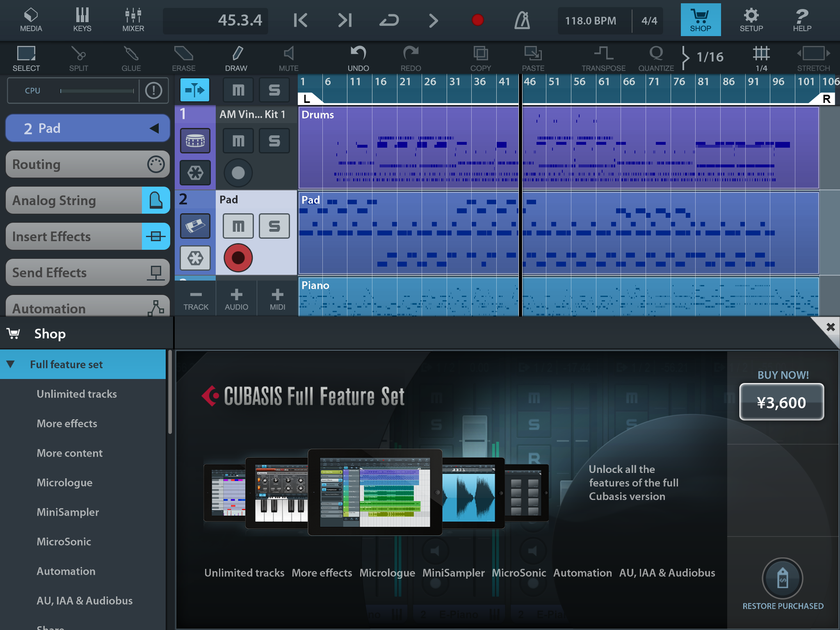Remove track with the minus TRACK button

[196, 299]
